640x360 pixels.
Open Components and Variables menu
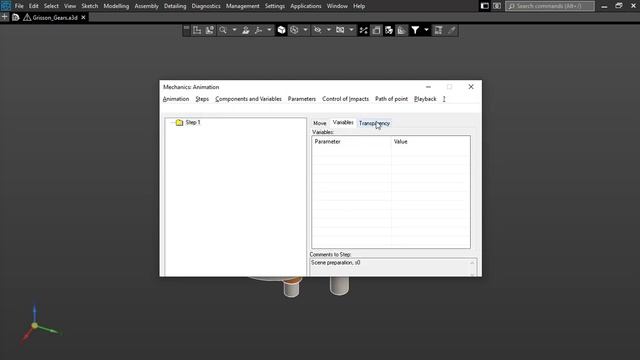click(248, 99)
